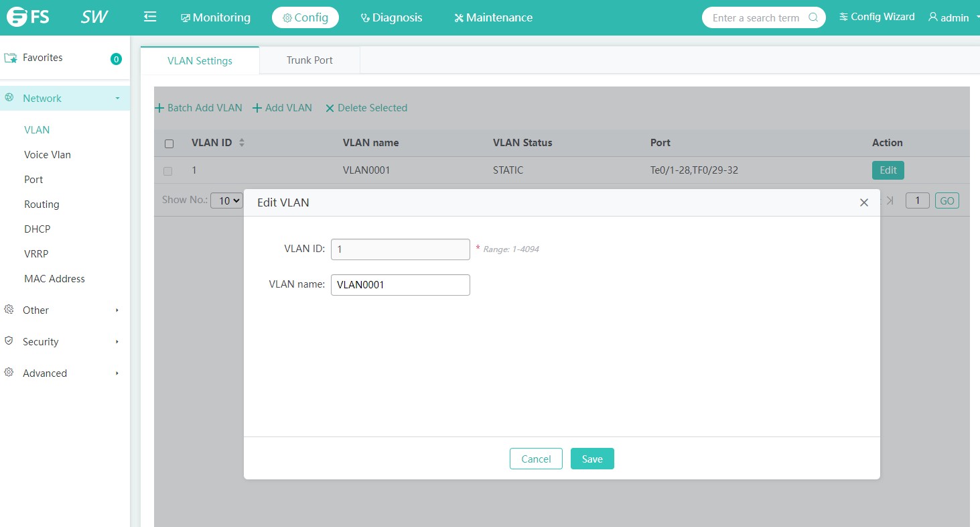Open the Config Wizard
The height and width of the screenshot is (527, 980).
876,17
